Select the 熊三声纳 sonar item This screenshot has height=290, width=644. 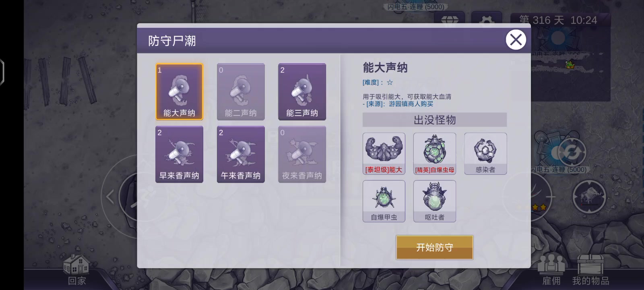point(302,92)
